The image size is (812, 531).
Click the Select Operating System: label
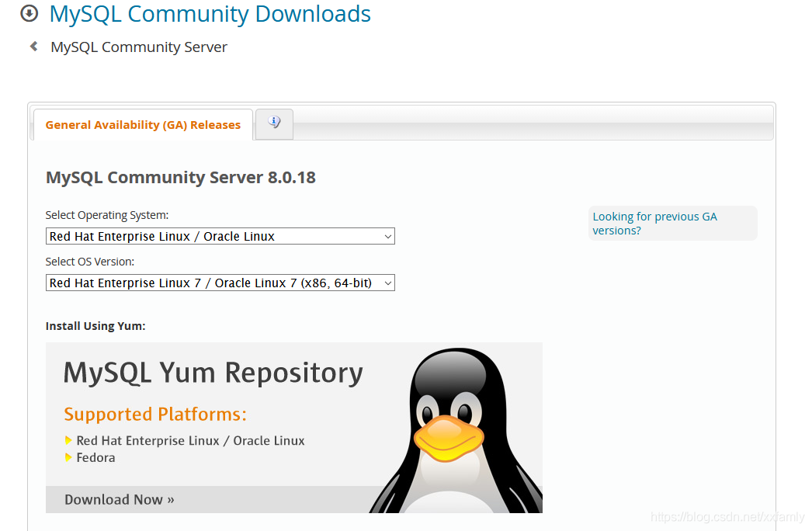[106, 215]
